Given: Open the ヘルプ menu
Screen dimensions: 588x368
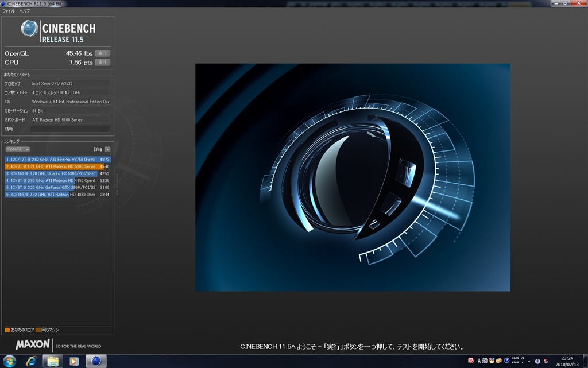Looking at the screenshot, I should [25, 11].
